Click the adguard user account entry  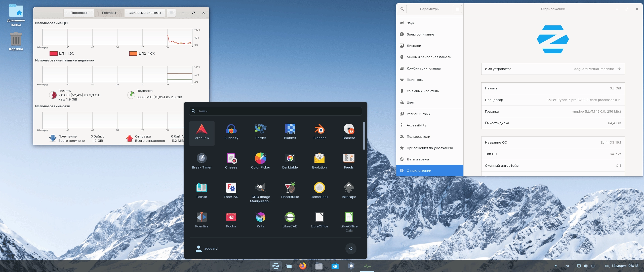(x=207, y=249)
